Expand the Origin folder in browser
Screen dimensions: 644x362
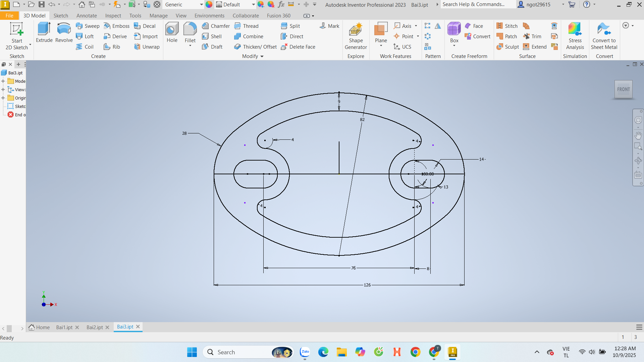coord(3,98)
